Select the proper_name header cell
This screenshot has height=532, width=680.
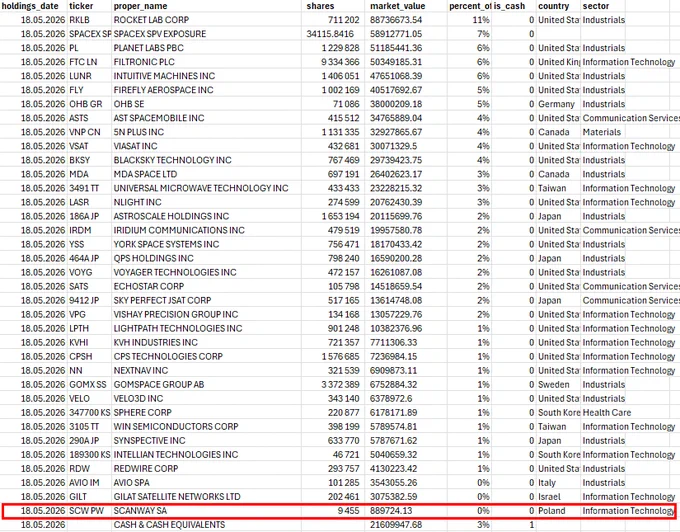(207, 6)
